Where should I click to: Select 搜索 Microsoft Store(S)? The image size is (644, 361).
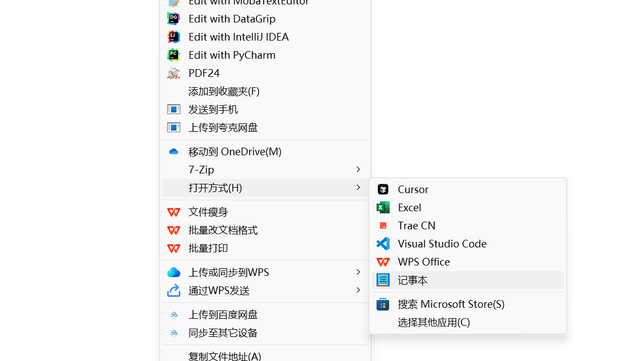click(468, 304)
